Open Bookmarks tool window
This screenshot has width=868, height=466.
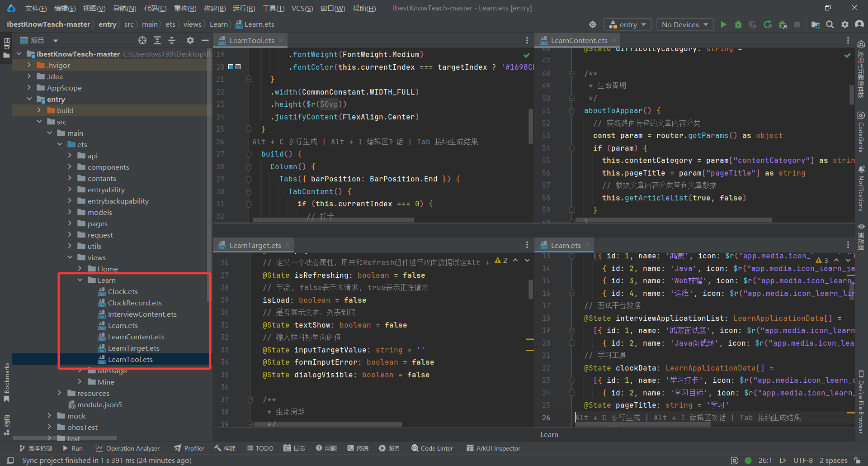[7, 381]
